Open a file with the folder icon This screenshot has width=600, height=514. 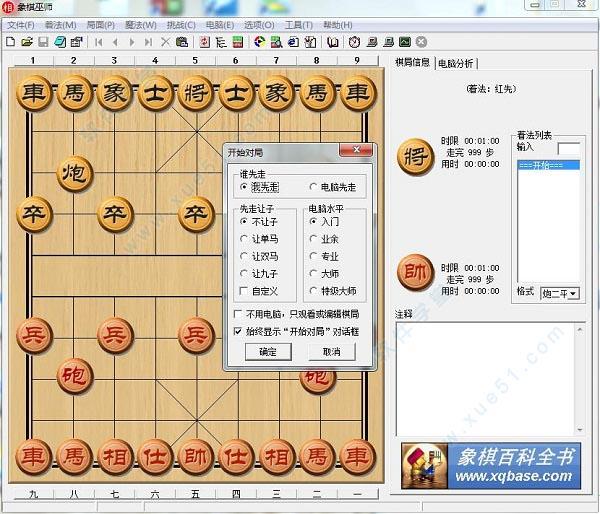[x=27, y=42]
